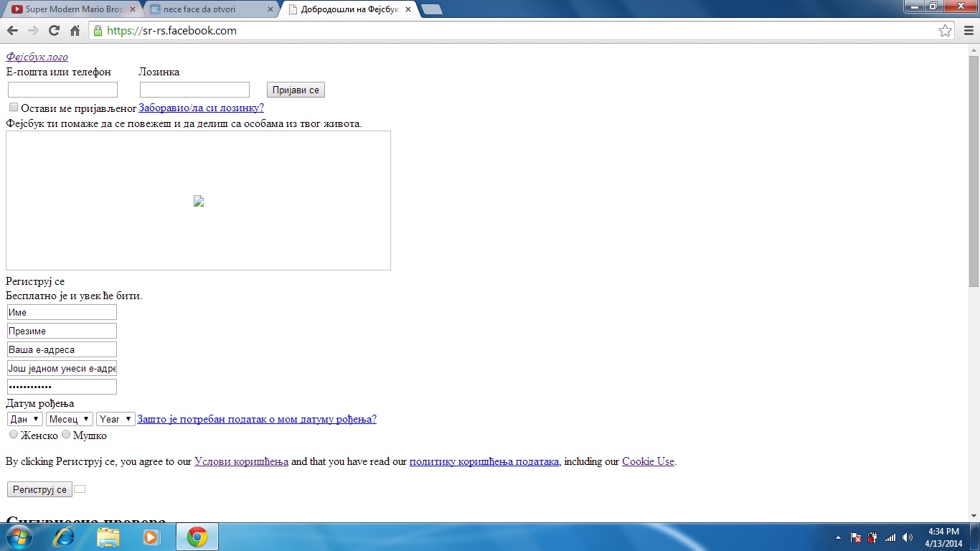Close the Добродошли на Фејсбук tab

tap(408, 9)
